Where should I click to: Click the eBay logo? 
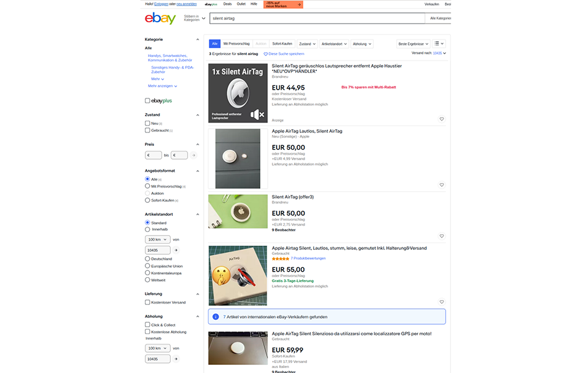click(160, 18)
